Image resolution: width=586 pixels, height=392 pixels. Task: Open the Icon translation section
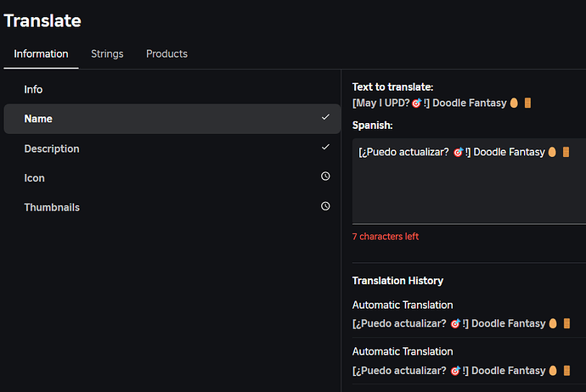tap(34, 178)
